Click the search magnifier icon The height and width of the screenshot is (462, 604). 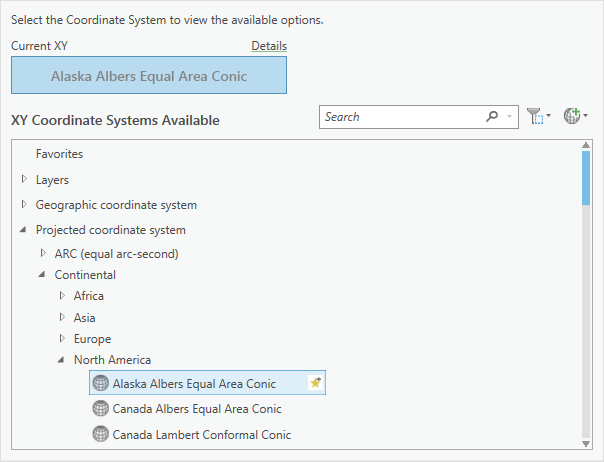tap(492, 117)
